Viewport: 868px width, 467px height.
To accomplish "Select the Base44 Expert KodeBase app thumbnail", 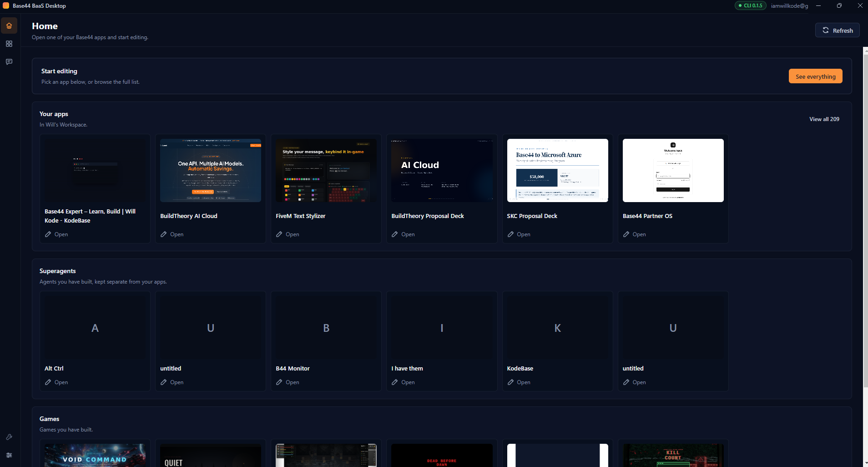I will tap(95, 170).
